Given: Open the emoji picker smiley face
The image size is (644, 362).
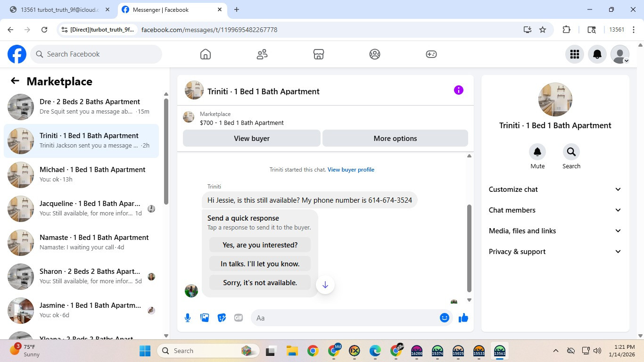Looking at the screenshot, I should pos(444,318).
